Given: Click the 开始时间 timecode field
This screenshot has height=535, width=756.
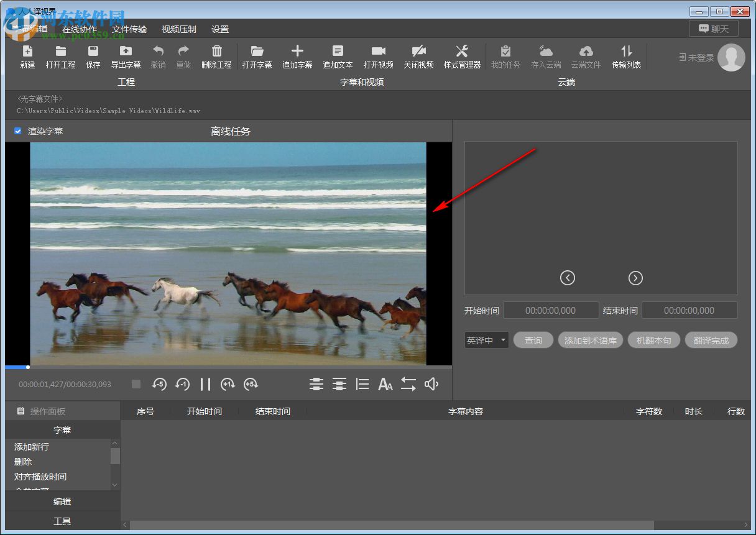Looking at the screenshot, I should pos(550,310).
